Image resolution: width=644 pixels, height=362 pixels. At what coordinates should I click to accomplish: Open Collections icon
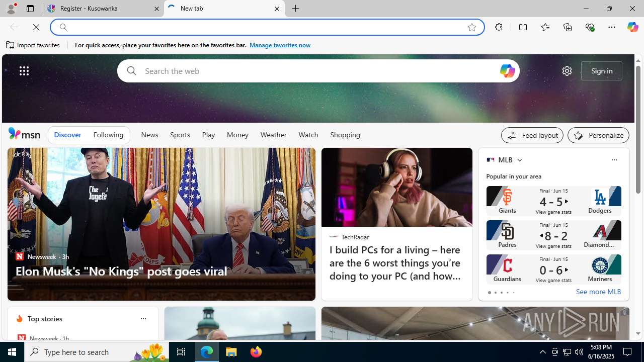[568, 27]
